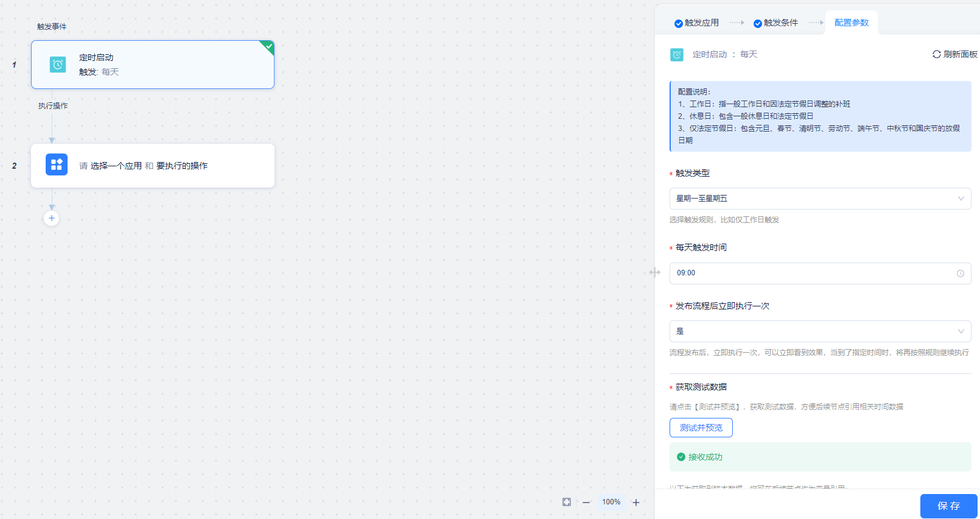980x519 pixels.
Task: Click green check corner on trigger card
Action: (x=268, y=46)
